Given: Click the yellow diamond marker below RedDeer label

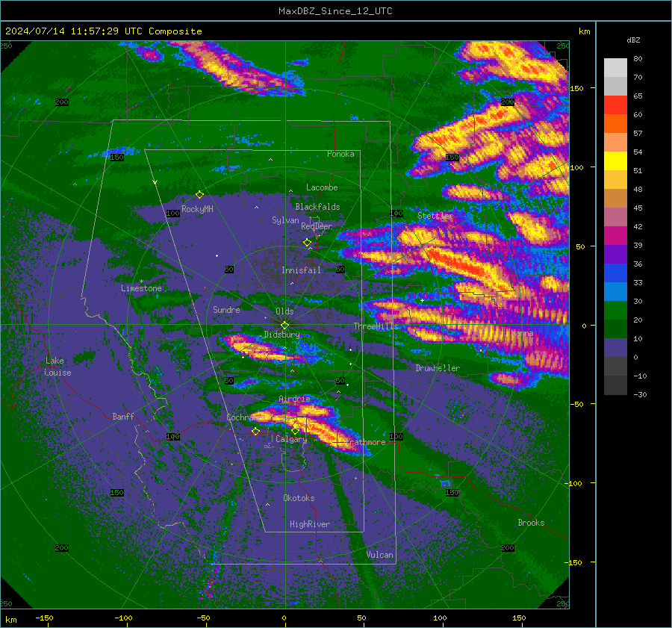Looking at the screenshot, I should pos(307,243).
